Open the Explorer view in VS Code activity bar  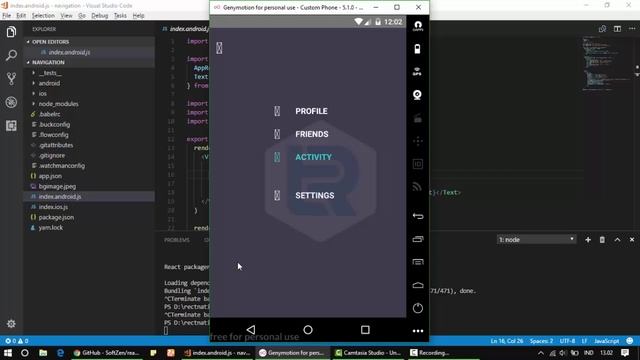pyautogui.click(x=11, y=32)
